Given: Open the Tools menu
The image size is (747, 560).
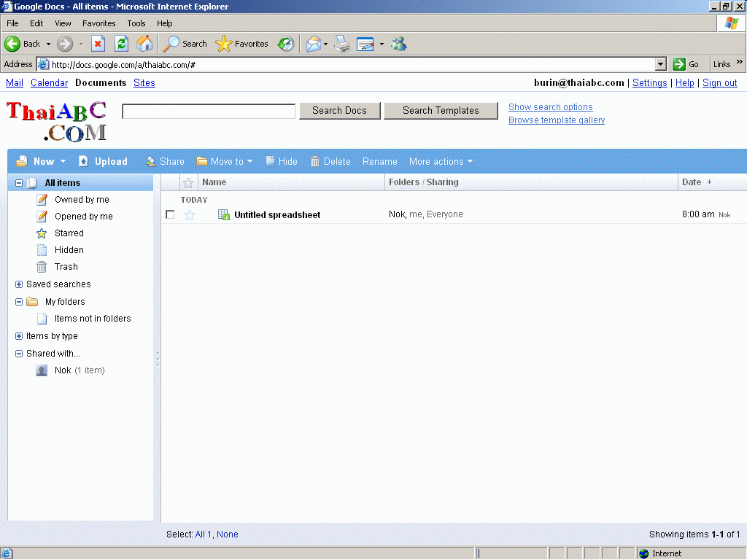Looking at the screenshot, I should click(x=136, y=23).
